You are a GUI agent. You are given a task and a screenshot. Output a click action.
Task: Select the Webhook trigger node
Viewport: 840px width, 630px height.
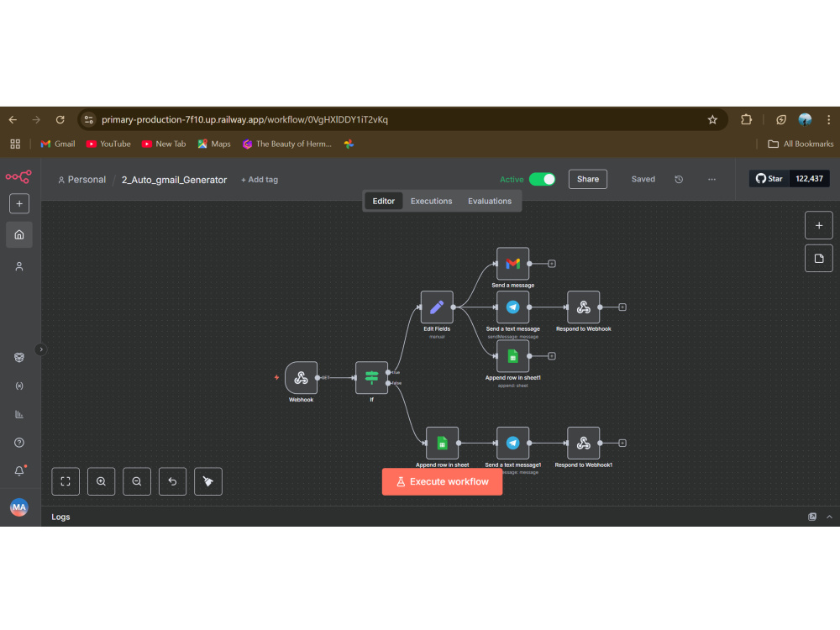click(301, 378)
